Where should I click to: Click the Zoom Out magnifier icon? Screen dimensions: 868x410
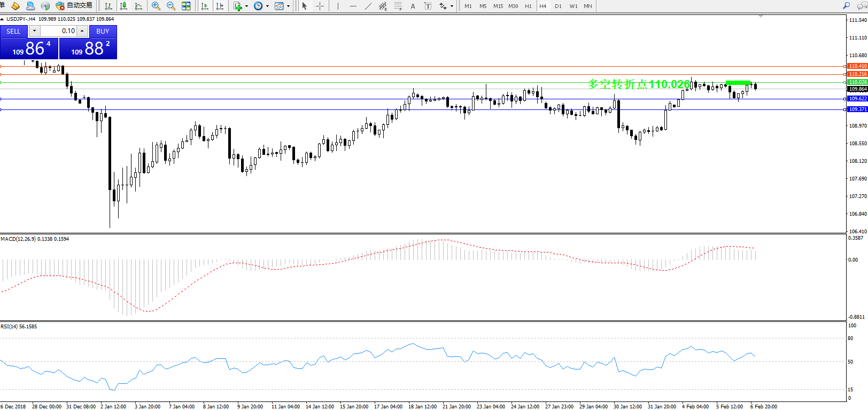(x=171, y=6)
